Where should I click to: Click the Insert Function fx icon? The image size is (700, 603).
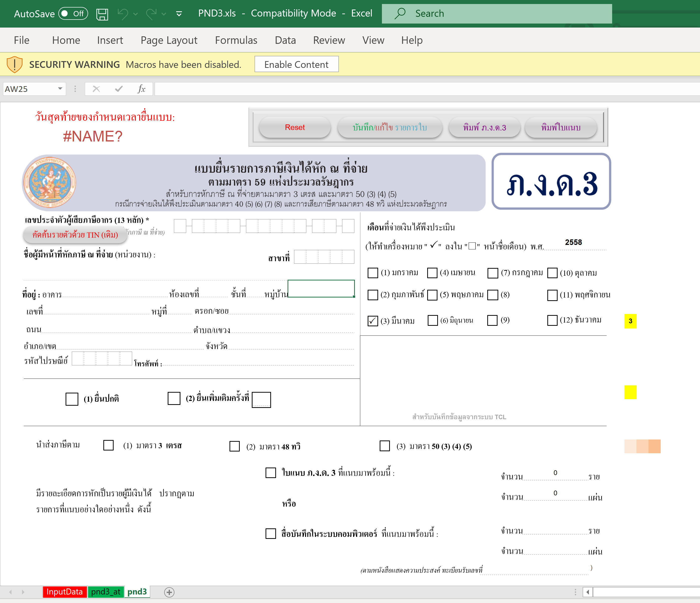point(141,89)
